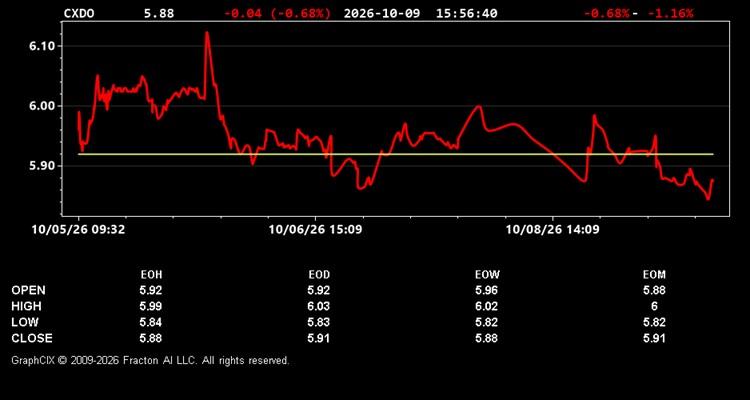Select the red -0.68% at header right
Screen dimensions: 750x400
click(606, 13)
